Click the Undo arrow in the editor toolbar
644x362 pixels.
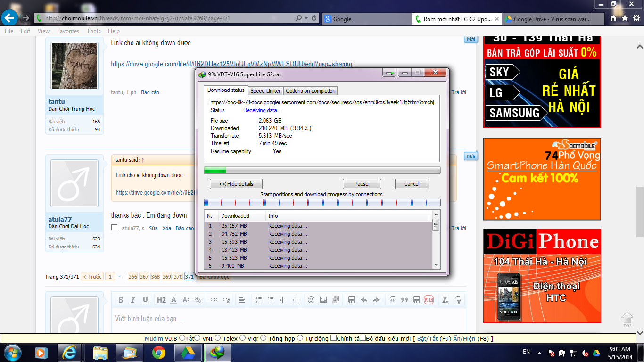(364, 300)
